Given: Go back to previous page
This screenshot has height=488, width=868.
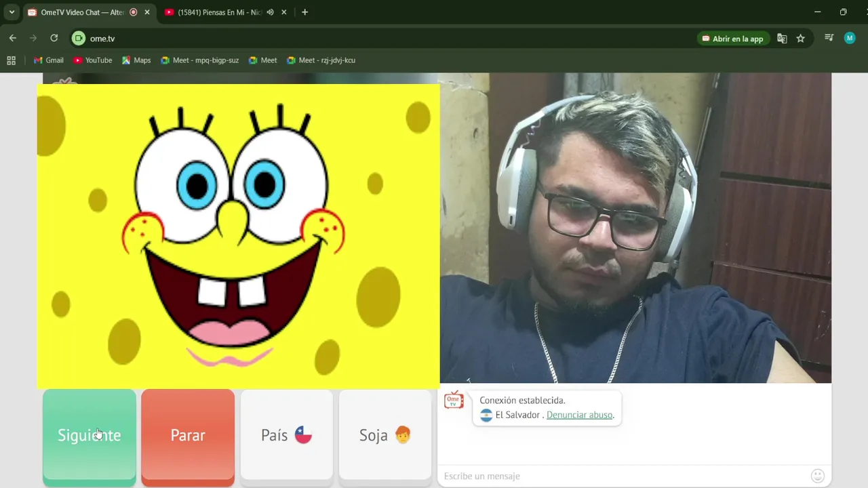Looking at the screenshot, I should [13, 38].
